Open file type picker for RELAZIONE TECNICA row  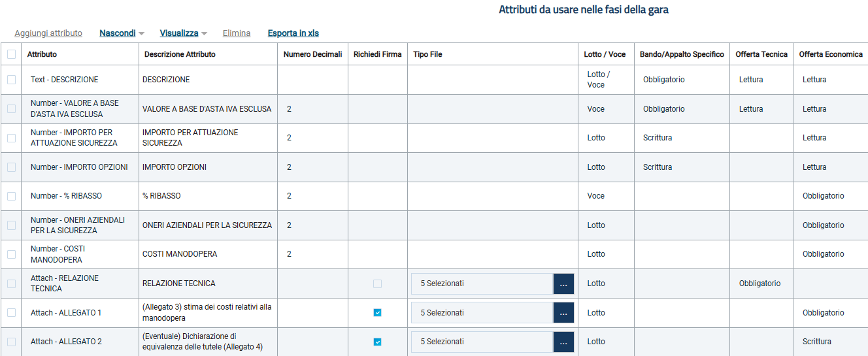tap(563, 284)
